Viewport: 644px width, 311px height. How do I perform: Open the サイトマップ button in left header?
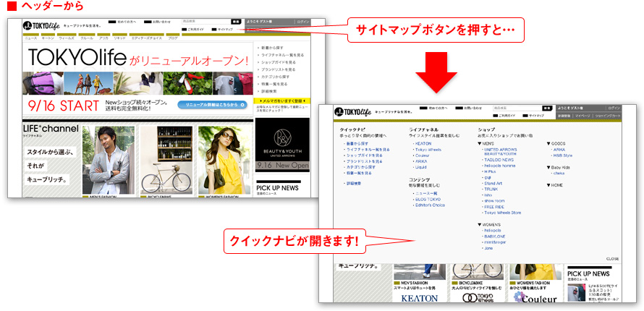click(223, 30)
